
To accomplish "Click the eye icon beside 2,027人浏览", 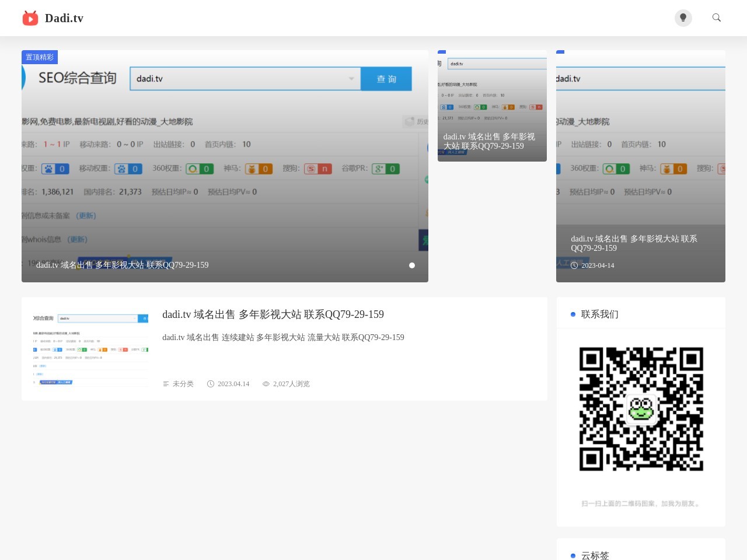I will 266,384.
